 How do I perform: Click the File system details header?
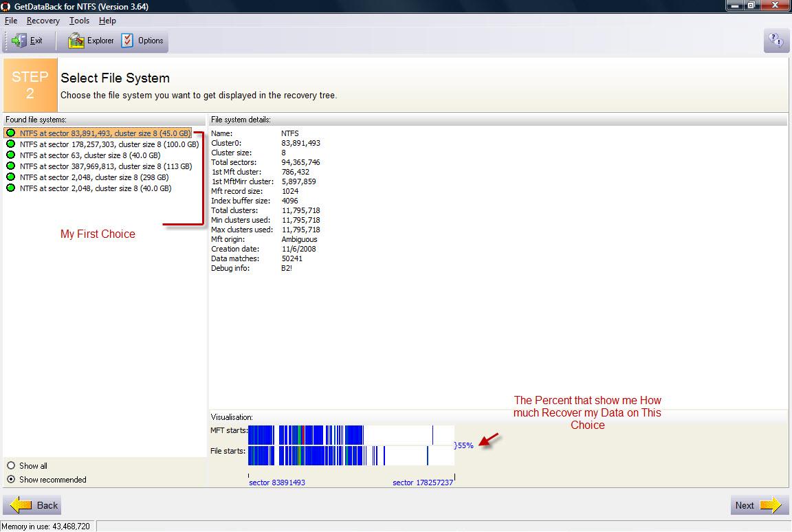241,120
